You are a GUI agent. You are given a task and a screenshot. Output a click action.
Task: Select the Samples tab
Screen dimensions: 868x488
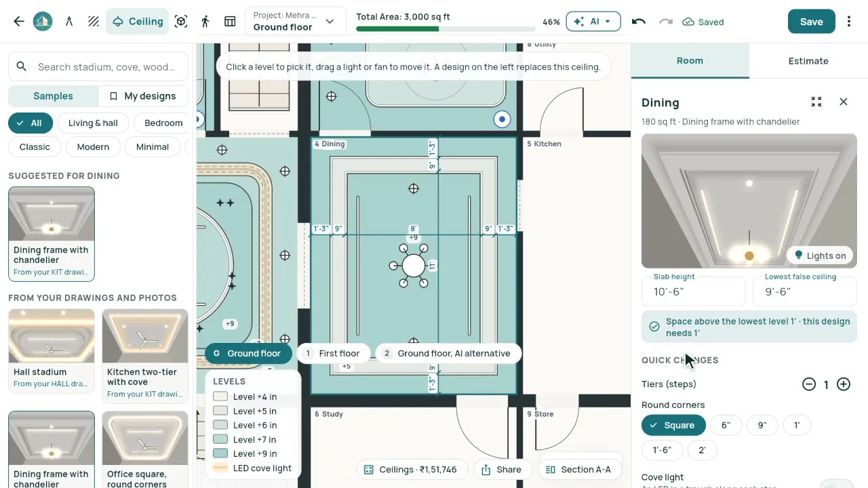pos(53,96)
